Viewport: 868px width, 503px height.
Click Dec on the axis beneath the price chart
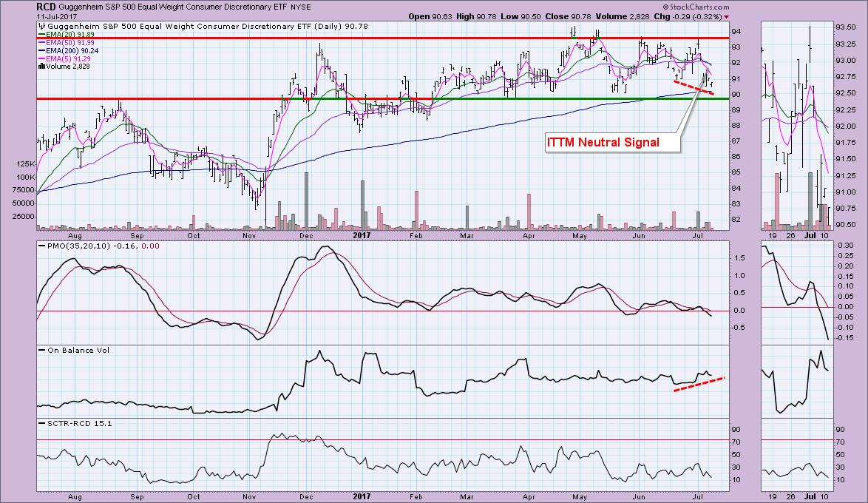(306, 235)
